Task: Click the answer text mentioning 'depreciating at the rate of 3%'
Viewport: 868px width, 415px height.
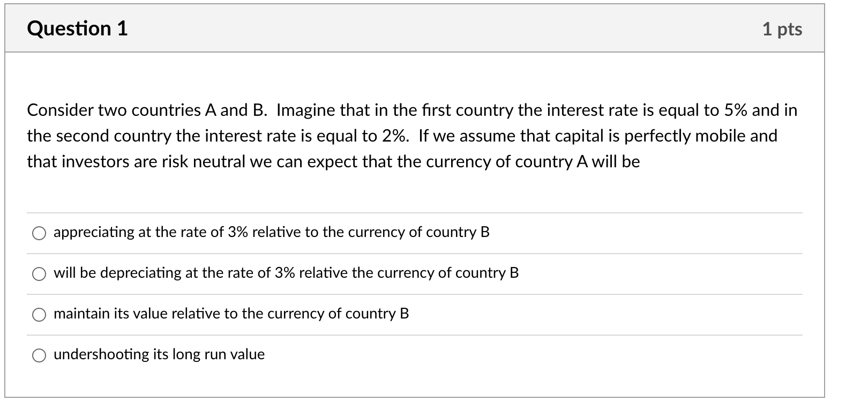Action: click(286, 273)
